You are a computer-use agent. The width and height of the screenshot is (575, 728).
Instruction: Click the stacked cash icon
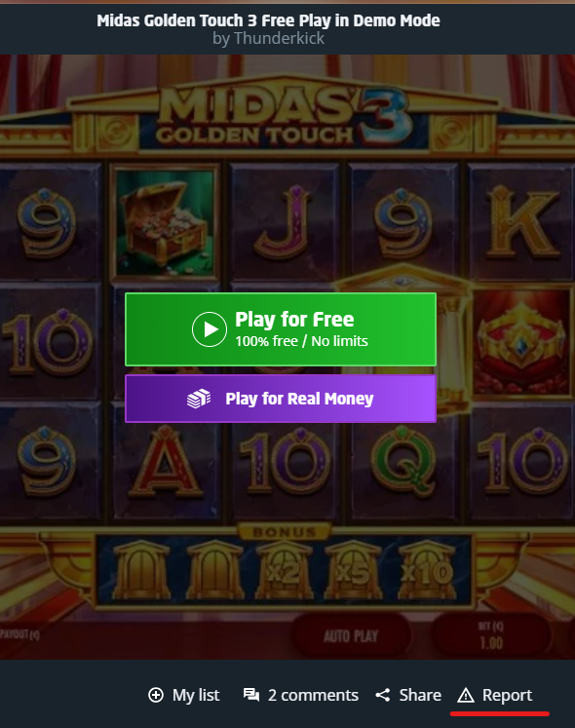tap(199, 399)
